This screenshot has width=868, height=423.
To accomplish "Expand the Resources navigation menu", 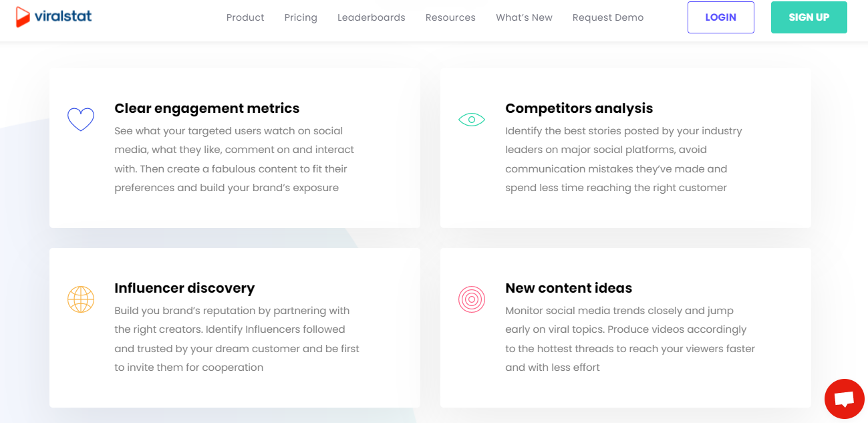I will (450, 17).
